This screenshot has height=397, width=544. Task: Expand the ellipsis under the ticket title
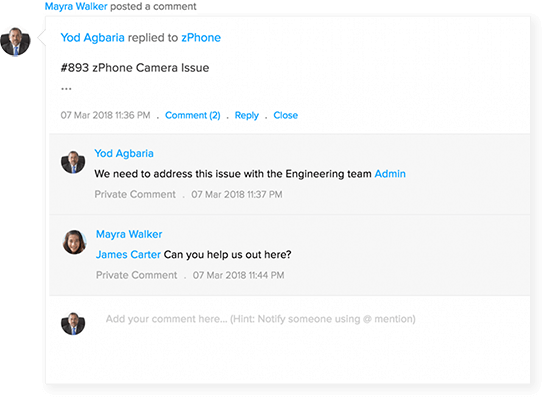pos(66,88)
